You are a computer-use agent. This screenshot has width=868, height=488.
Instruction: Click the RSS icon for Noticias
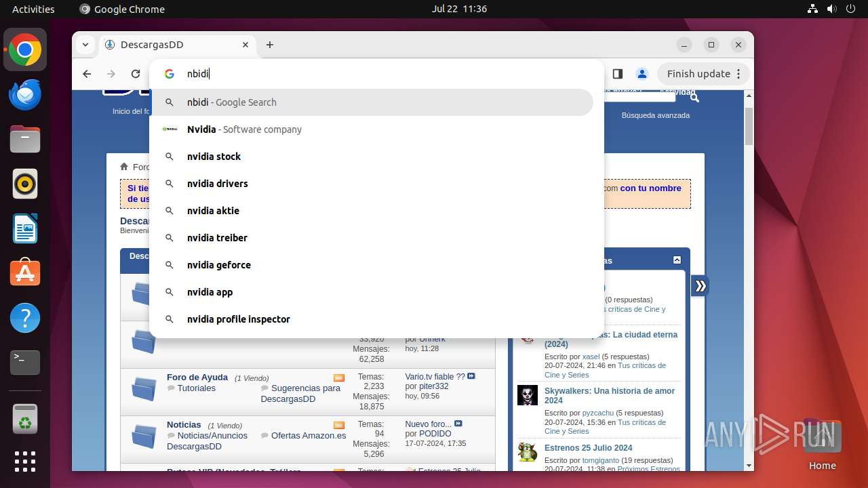click(339, 425)
